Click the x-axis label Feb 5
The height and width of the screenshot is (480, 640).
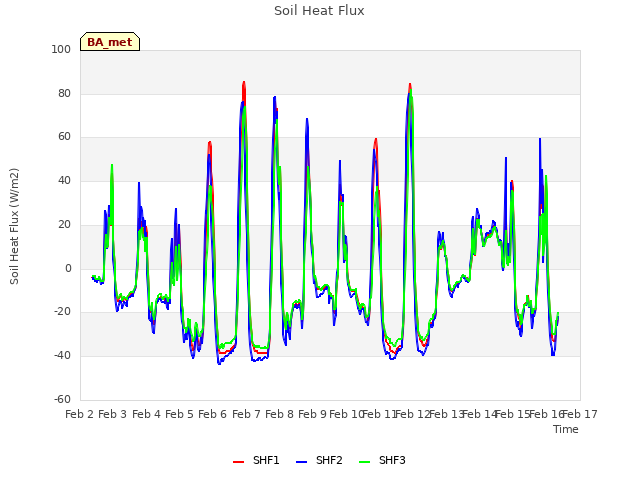point(179,414)
